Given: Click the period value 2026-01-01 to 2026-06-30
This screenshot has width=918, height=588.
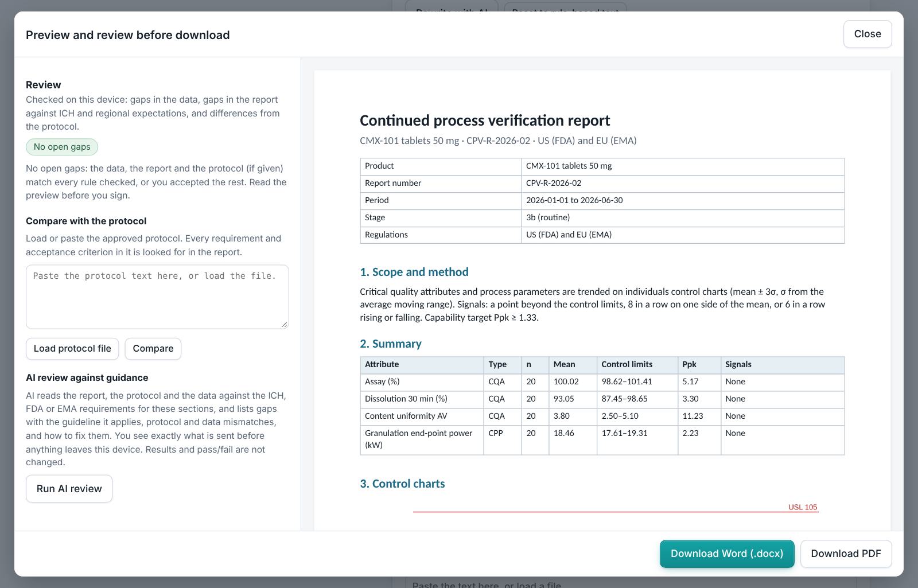Looking at the screenshot, I should (x=574, y=200).
